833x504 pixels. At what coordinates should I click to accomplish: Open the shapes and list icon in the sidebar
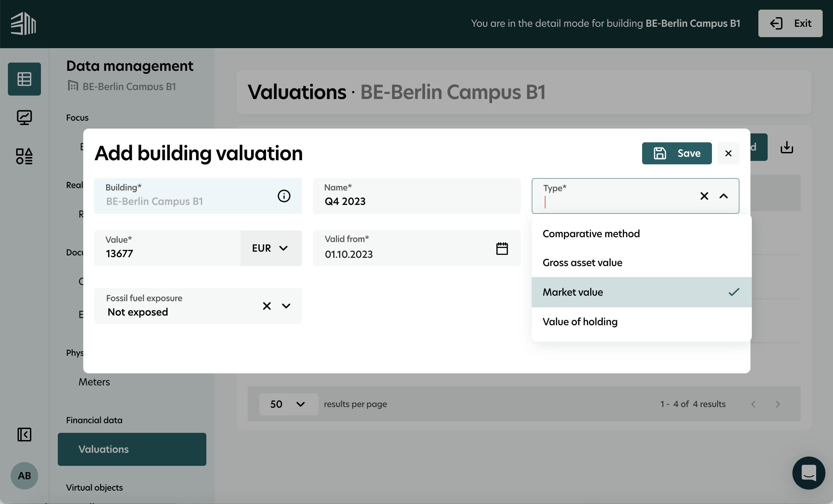(24, 156)
